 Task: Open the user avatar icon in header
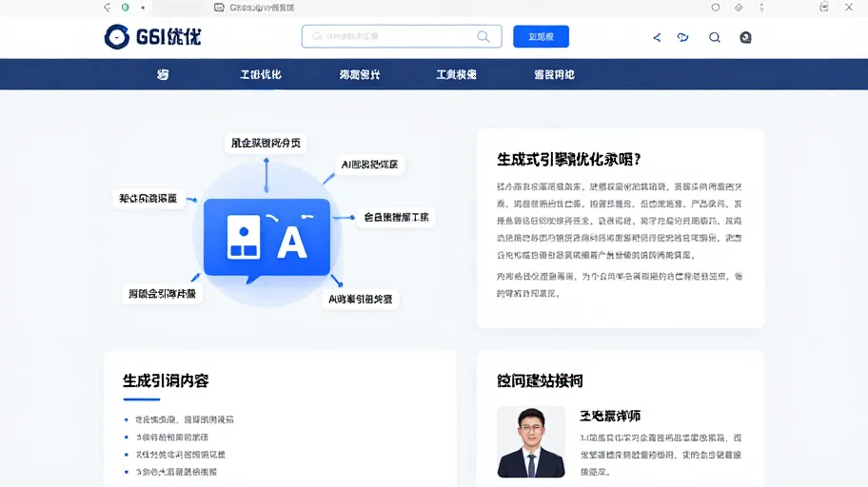click(x=745, y=37)
